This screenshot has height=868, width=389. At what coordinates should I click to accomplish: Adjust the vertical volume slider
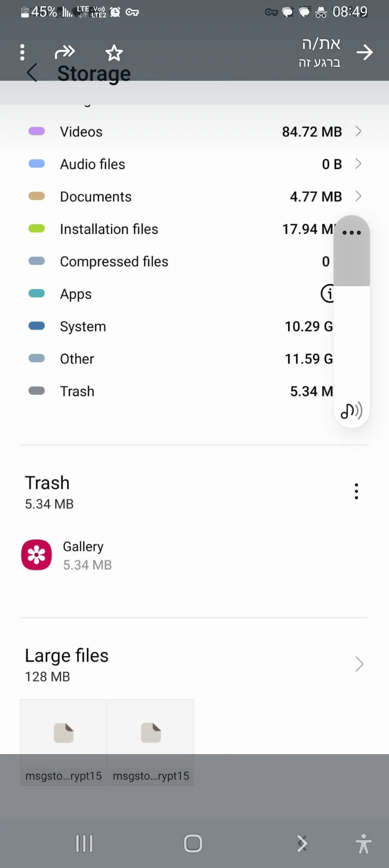(x=352, y=324)
